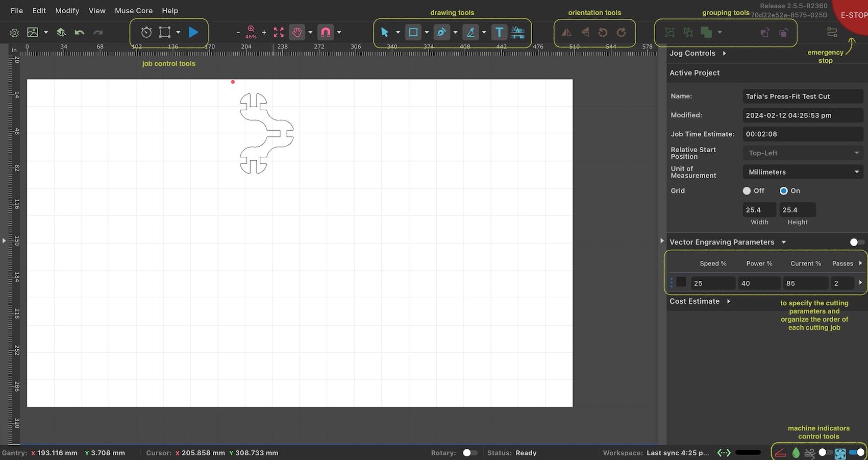Click the green layers import icon
This screenshot has width=868, height=460.
pyautogui.click(x=61, y=32)
